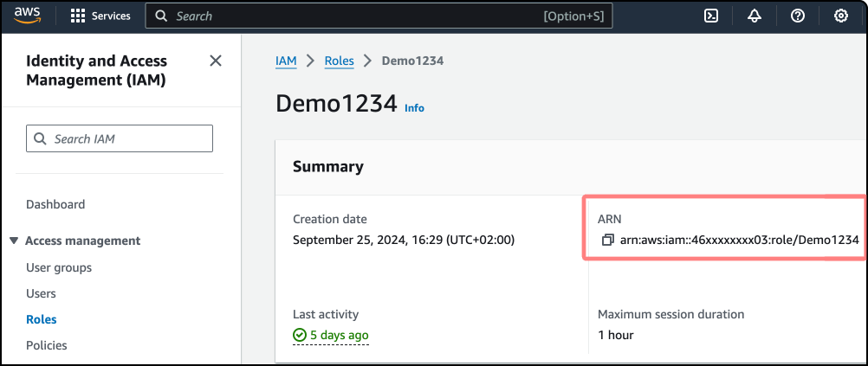This screenshot has width=868, height=366.
Task: Open the settings gear menu
Action: (840, 16)
